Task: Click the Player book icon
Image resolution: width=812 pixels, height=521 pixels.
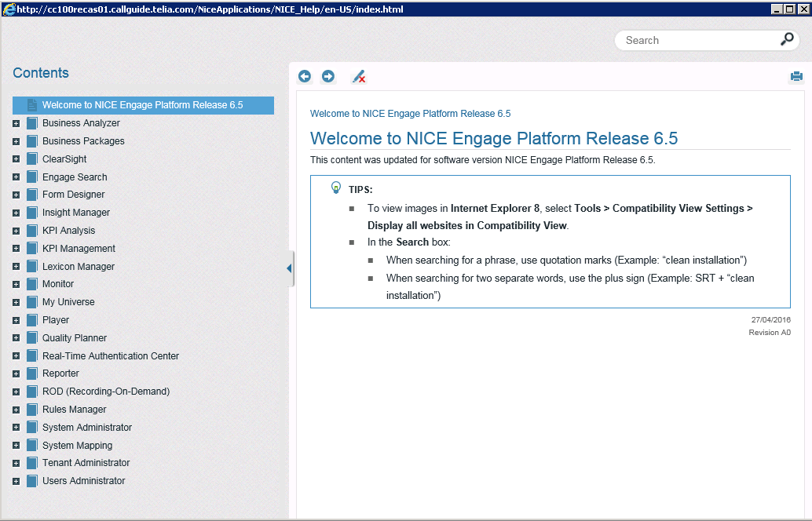Action: [x=32, y=320]
